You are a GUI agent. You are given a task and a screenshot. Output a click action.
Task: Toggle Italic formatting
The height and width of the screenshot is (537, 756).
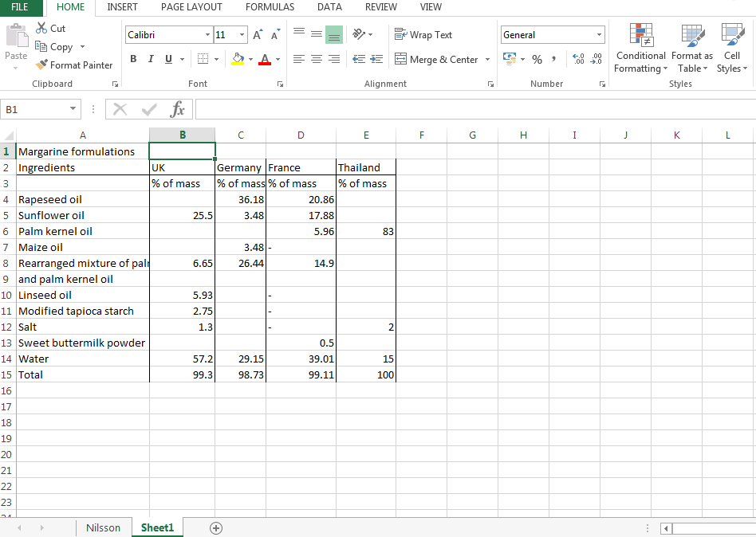coord(151,59)
